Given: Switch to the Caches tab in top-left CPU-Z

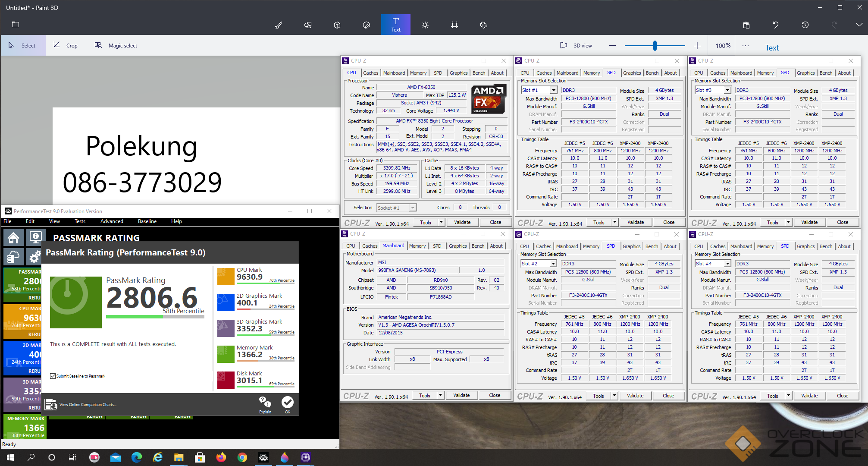Looking at the screenshot, I should 370,73.
